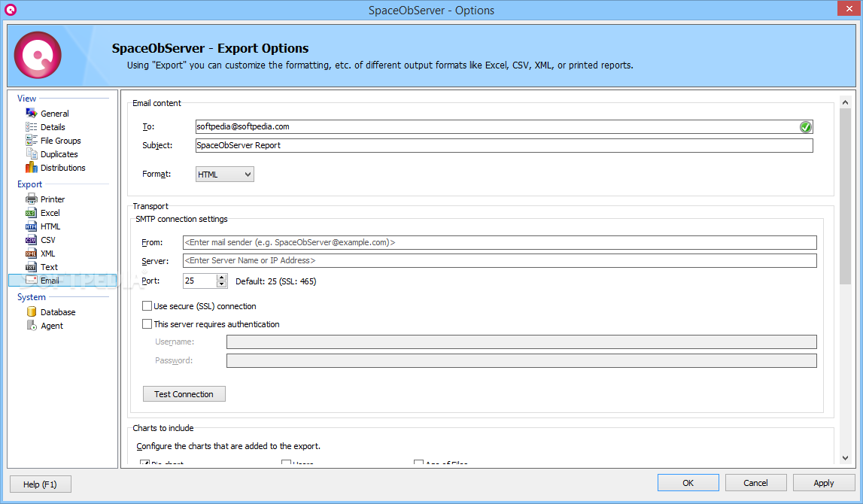Decrease the Port value with down arrow
The height and width of the screenshot is (504, 863).
coord(222,284)
